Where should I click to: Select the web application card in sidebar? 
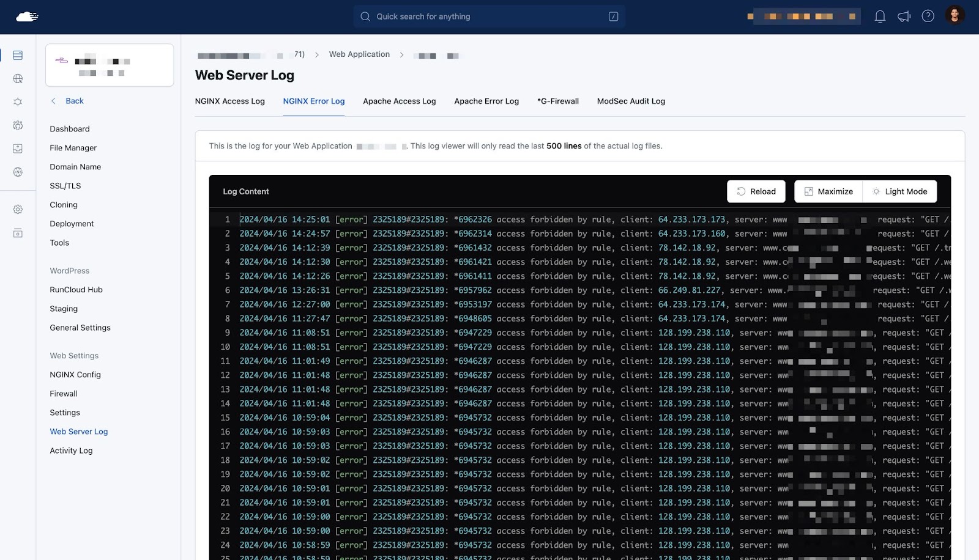[110, 65]
